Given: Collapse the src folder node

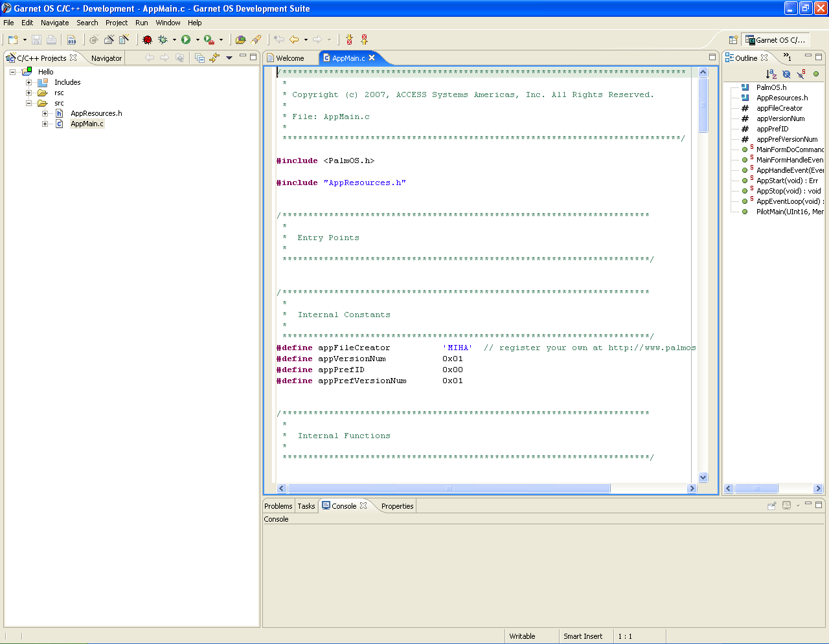Looking at the screenshot, I should pyautogui.click(x=28, y=103).
